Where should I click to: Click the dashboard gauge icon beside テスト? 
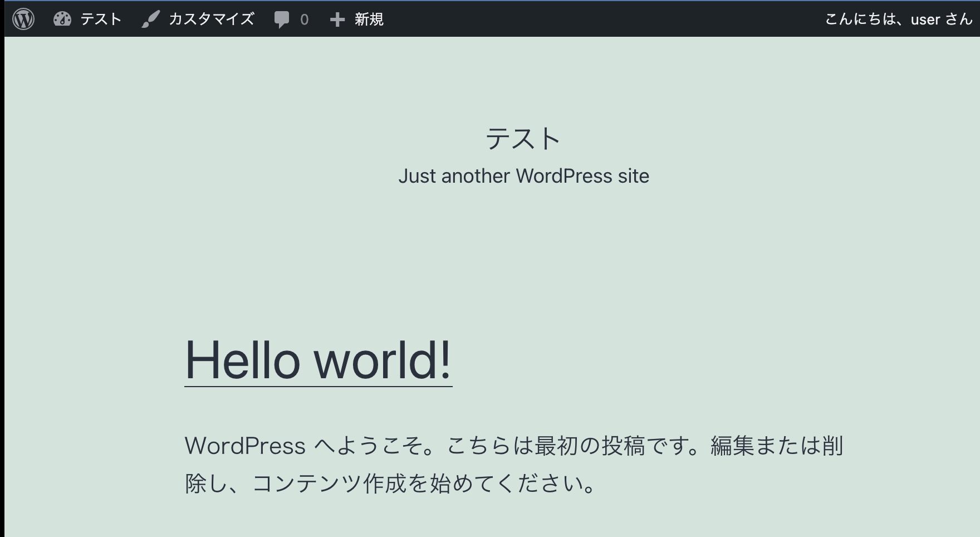pos(63,19)
